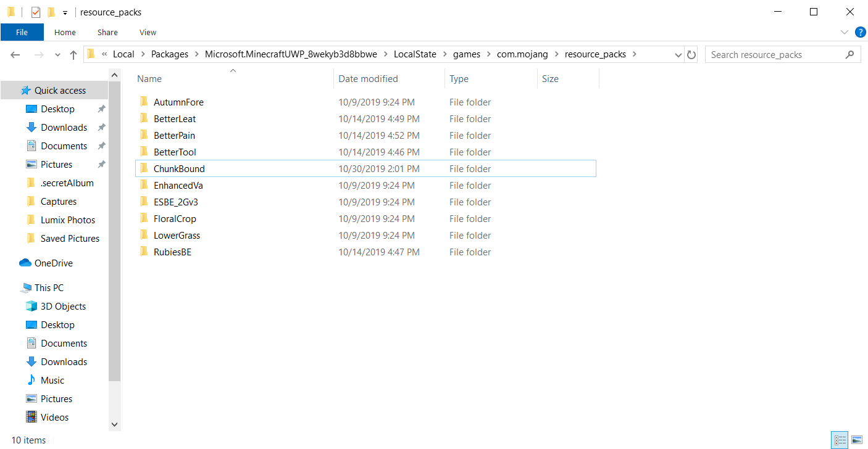Click the ESBE_2Gv3 folder icon
This screenshot has width=868, height=449.
click(x=144, y=202)
